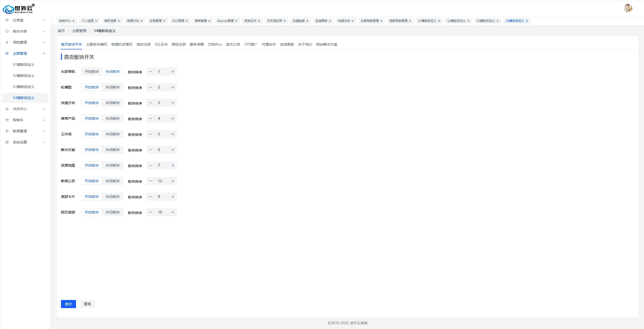
Task: Select 关闭板块 for 云市场
Action: tap(113, 134)
